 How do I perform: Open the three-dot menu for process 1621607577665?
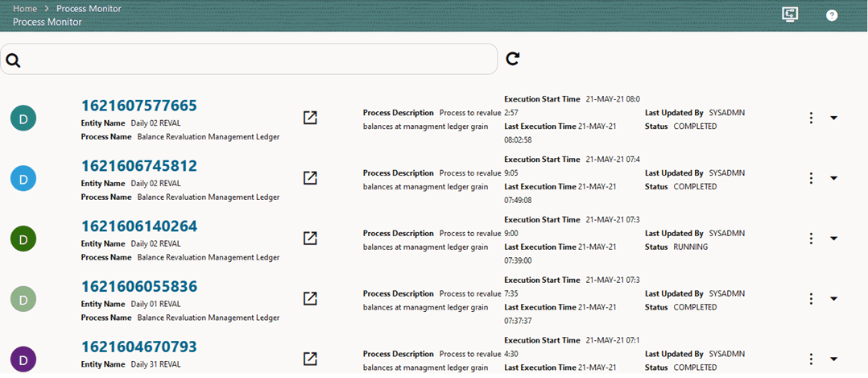click(x=810, y=118)
